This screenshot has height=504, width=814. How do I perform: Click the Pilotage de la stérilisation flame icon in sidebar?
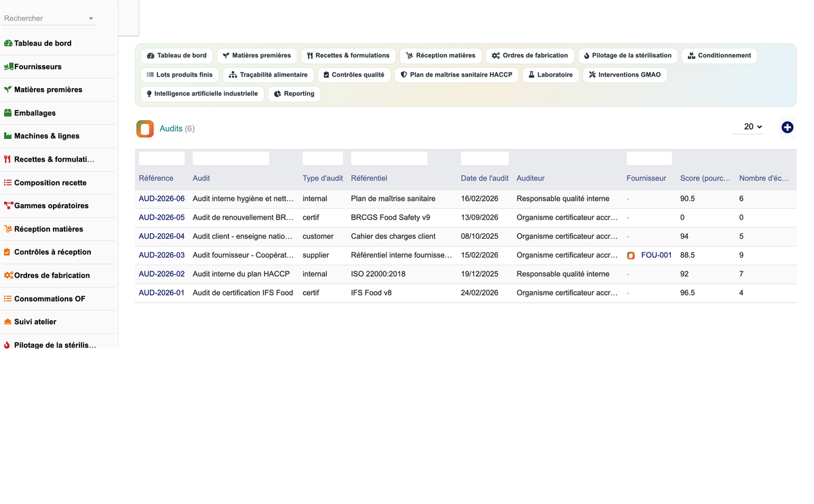pyautogui.click(x=7, y=345)
